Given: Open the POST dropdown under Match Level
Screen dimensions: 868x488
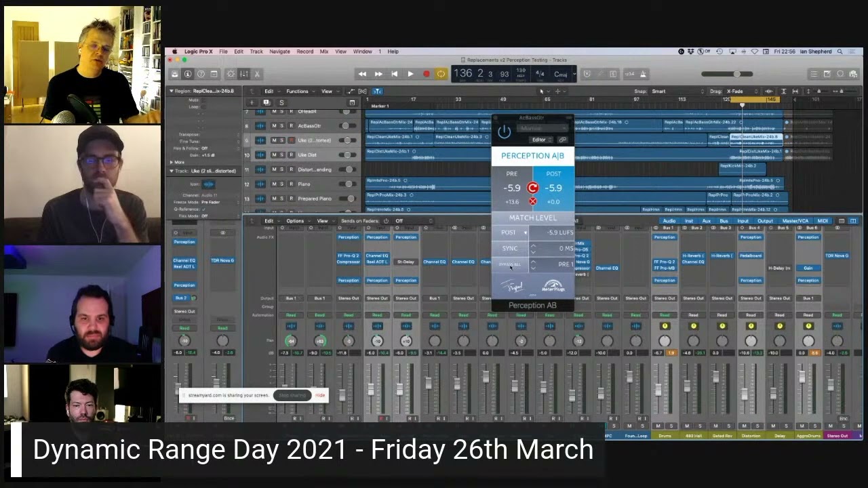Looking at the screenshot, I should click(x=514, y=232).
